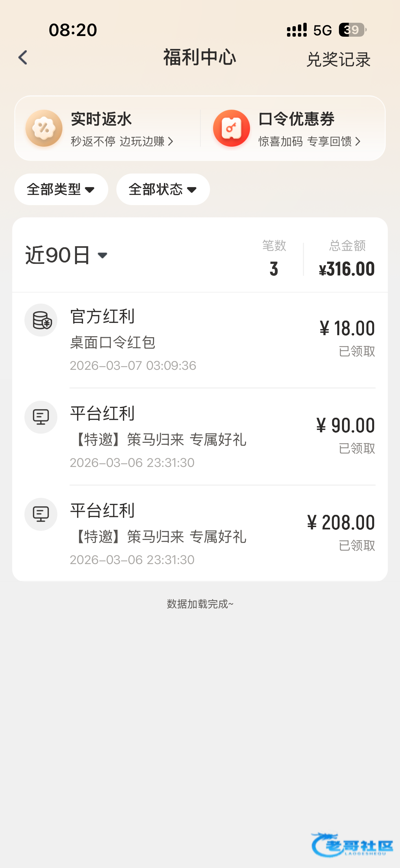Tap the monitor icon beside the ¥208.00 entry
Image resolution: width=400 pixels, height=868 pixels.
tap(41, 514)
